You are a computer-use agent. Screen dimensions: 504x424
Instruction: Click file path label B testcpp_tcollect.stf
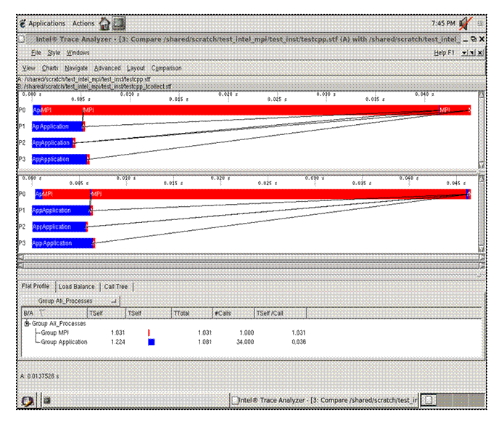pyautogui.click(x=95, y=86)
